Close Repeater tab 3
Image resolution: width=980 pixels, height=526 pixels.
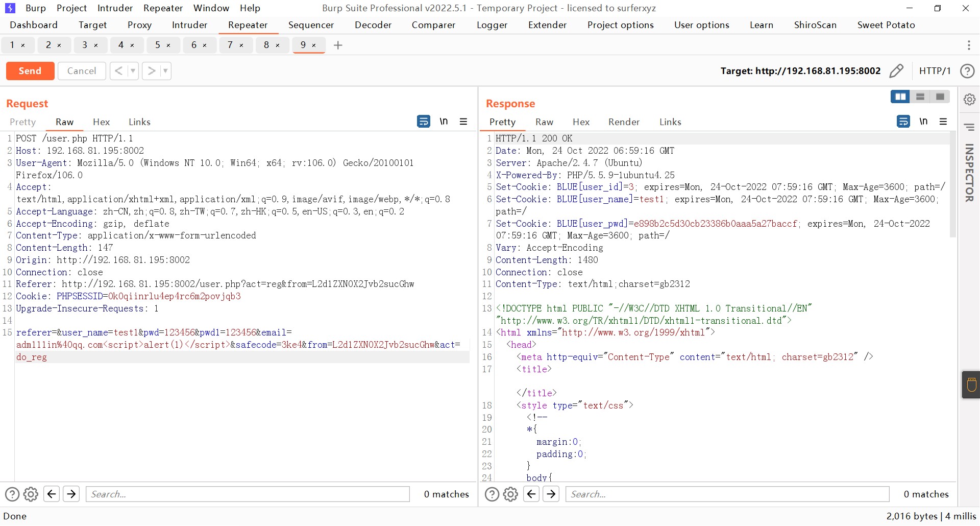[95, 45]
